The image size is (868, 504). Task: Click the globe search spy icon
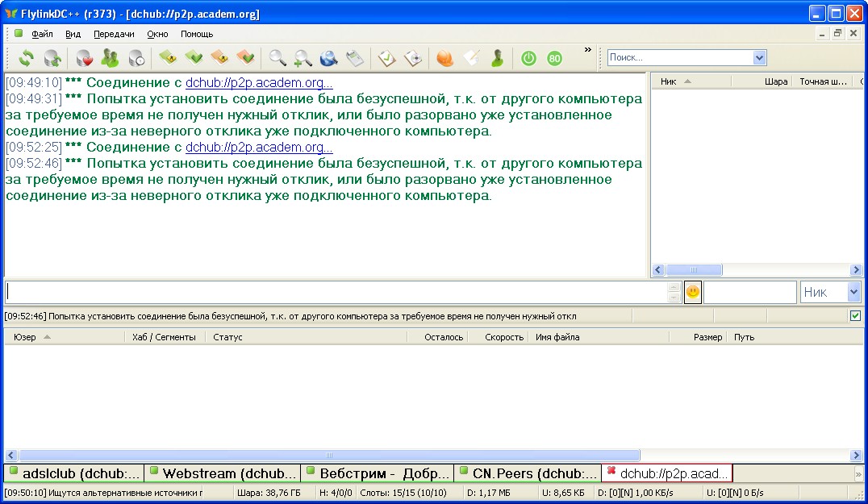click(x=328, y=58)
